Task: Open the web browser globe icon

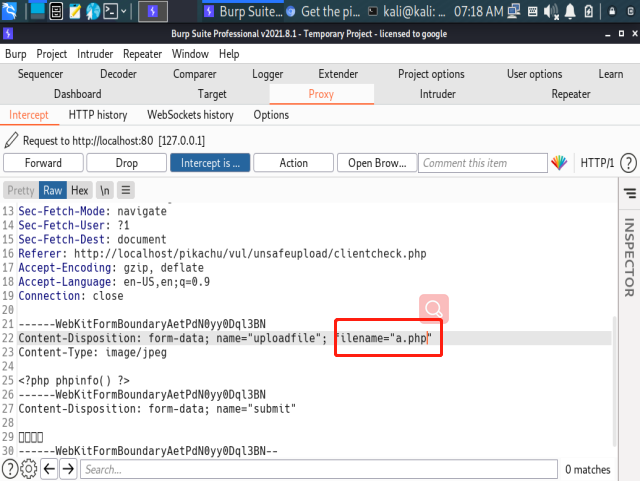Action: click(93, 11)
